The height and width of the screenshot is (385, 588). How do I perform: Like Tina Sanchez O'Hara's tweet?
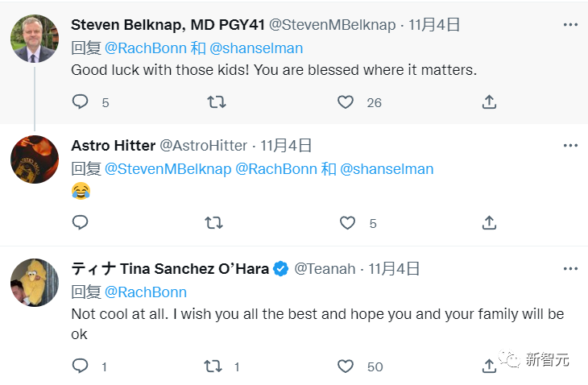346,366
